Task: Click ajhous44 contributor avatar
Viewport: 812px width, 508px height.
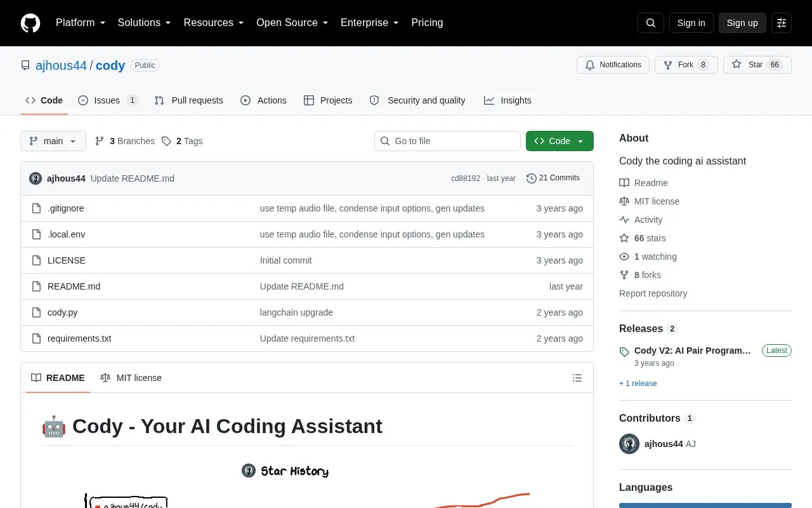Action: coord(629,444)
